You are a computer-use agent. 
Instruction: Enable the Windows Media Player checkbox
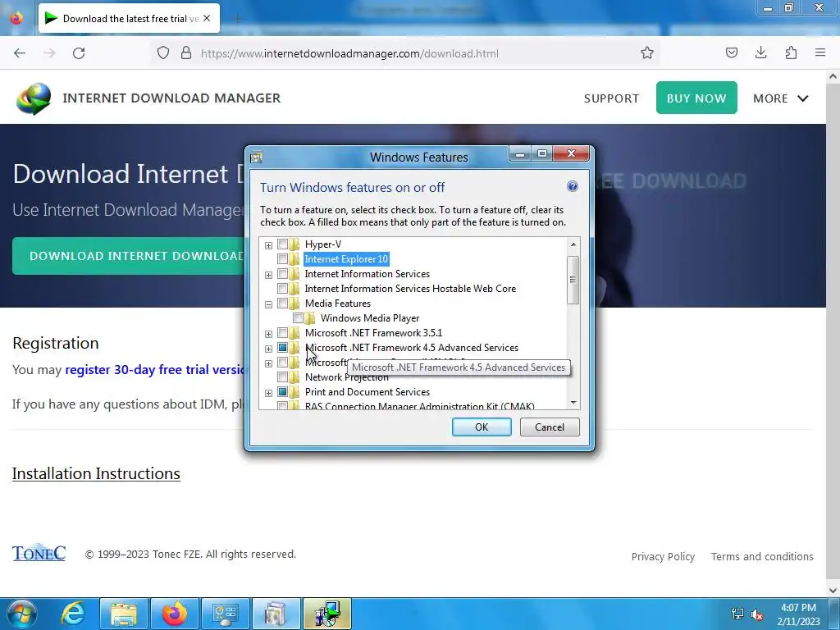point(298,318)
